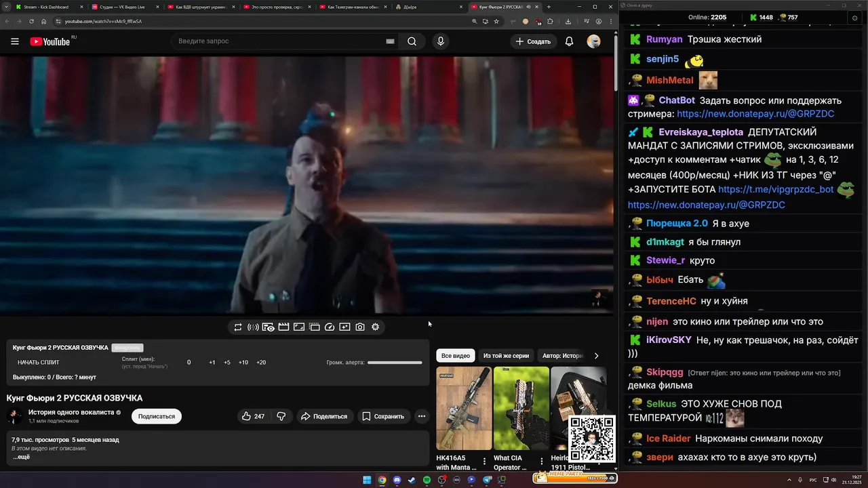Start voice search with microphone icon
The width and height of the screenshot is (868, 488).
[441, 41]
